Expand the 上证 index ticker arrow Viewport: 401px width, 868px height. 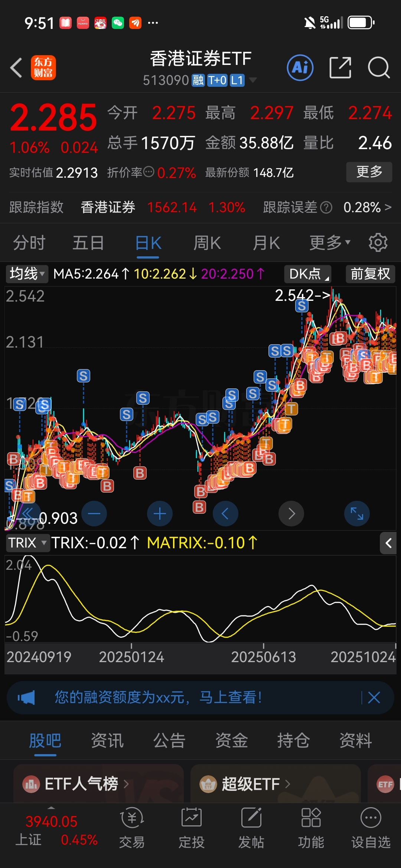(51, 808)
